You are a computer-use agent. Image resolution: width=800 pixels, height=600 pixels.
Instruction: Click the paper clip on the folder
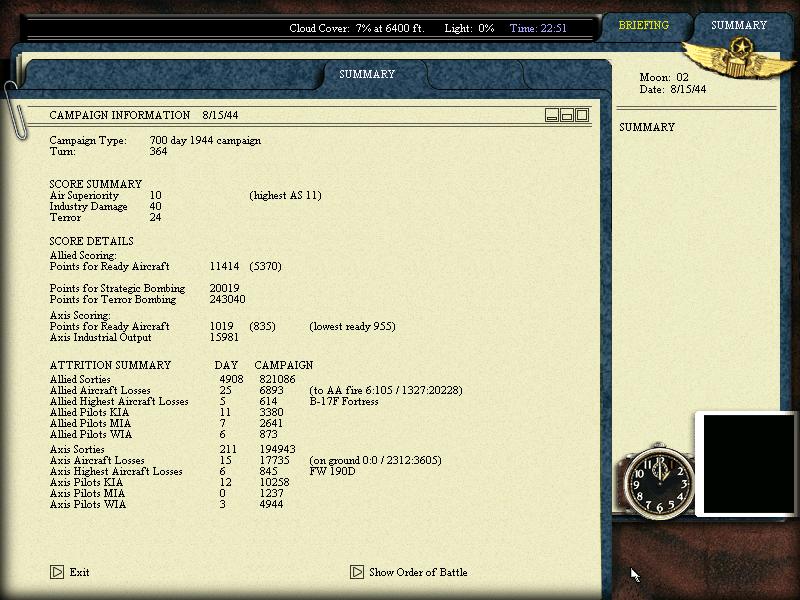(14, 110)
